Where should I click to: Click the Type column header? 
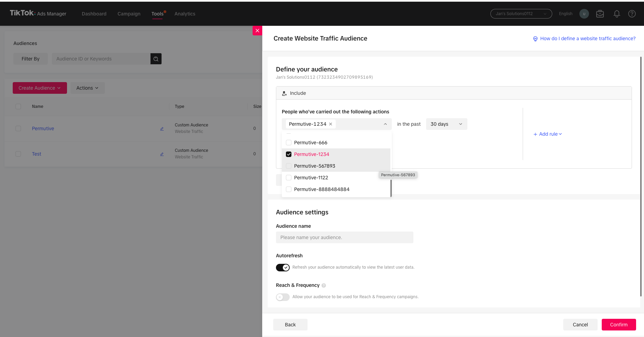point(179,106)
